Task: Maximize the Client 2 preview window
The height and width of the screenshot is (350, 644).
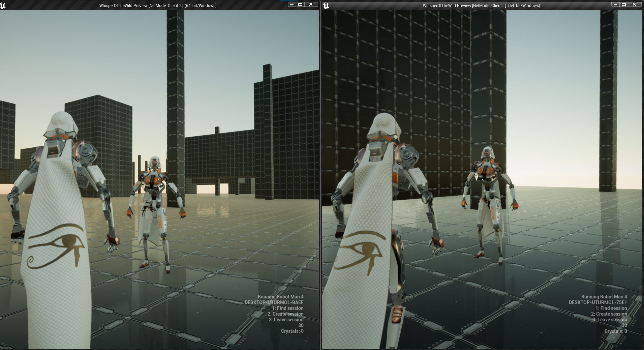Action: pos(300,4)
